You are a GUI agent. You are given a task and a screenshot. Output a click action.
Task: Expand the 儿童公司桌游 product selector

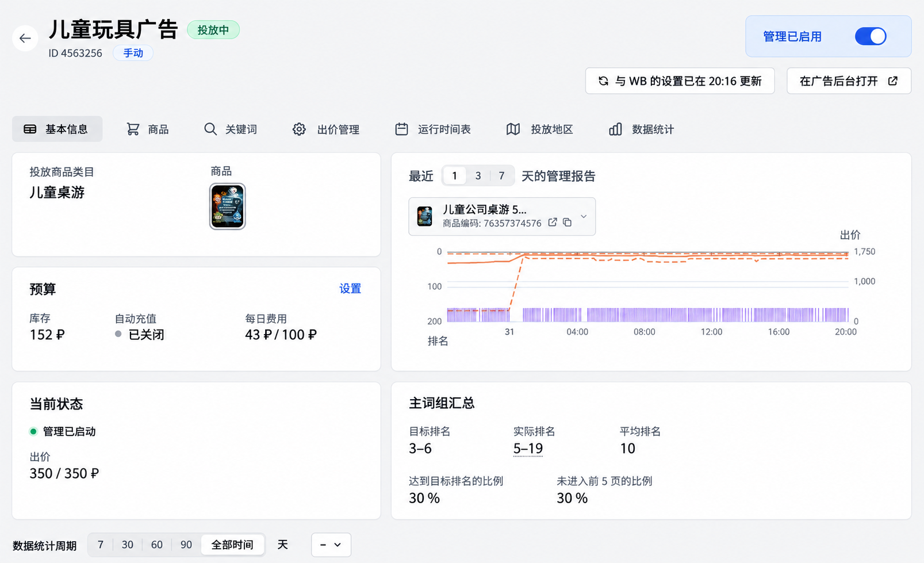(502, 216)
